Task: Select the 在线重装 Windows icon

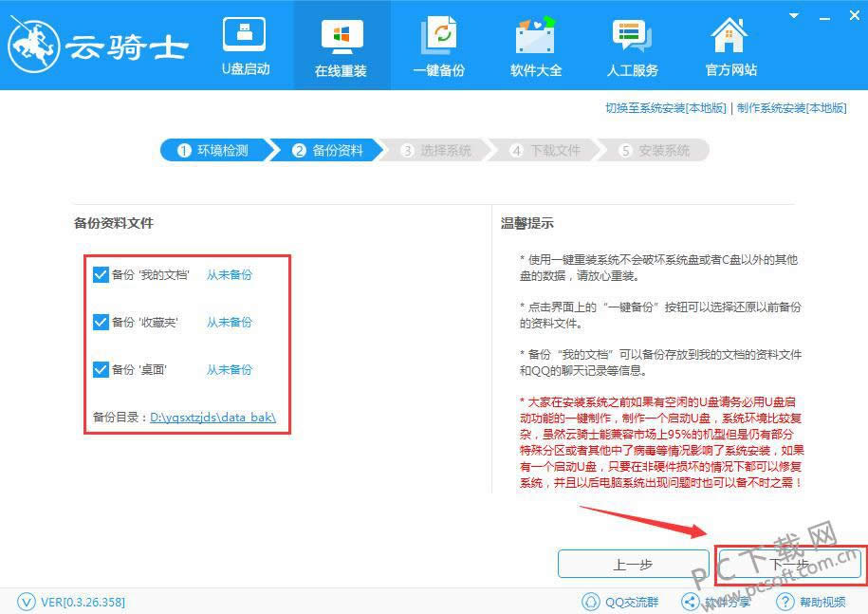Action: point(342,35)
